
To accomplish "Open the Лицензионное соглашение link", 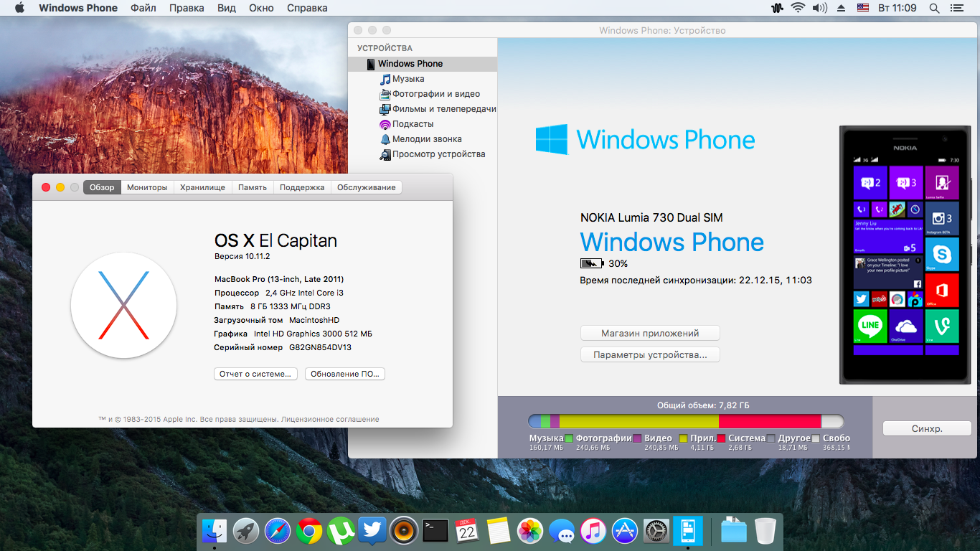I will click(x=330, y=419).
